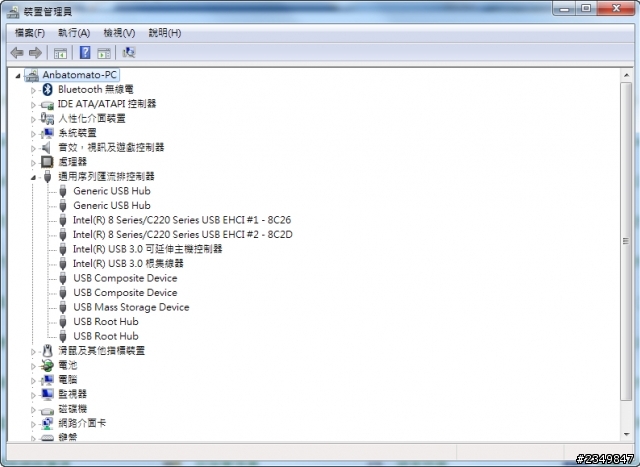This screenshot has width=640, height=467.
Task: Expand the IDE ATA/ATAPI 控制器 category
Action: (x=33, y=105)
